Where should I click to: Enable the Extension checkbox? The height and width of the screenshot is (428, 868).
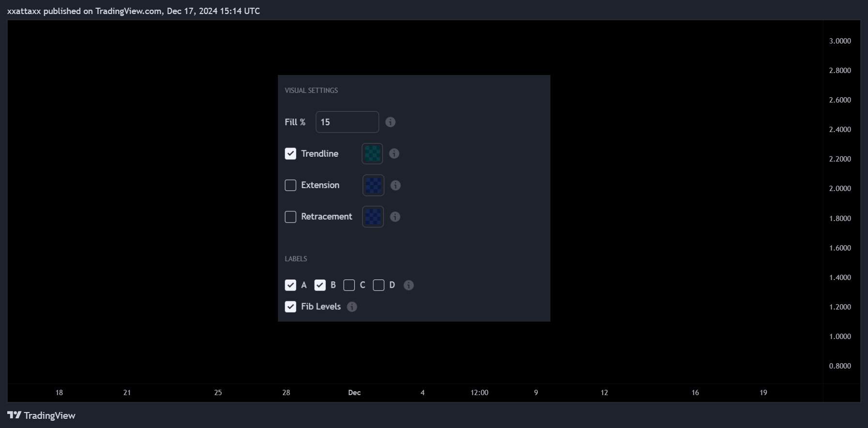click(x=290, y=185)
